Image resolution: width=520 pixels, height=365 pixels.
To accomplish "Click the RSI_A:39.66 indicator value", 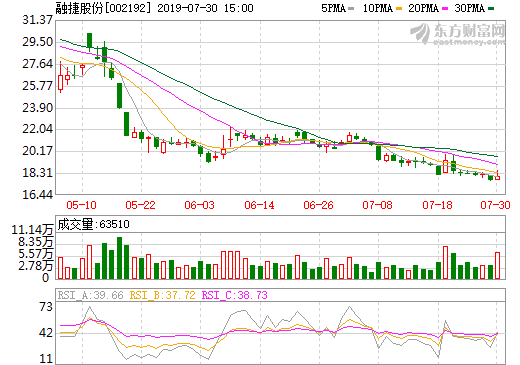I will pyautogui.click(x=91, y=295).
